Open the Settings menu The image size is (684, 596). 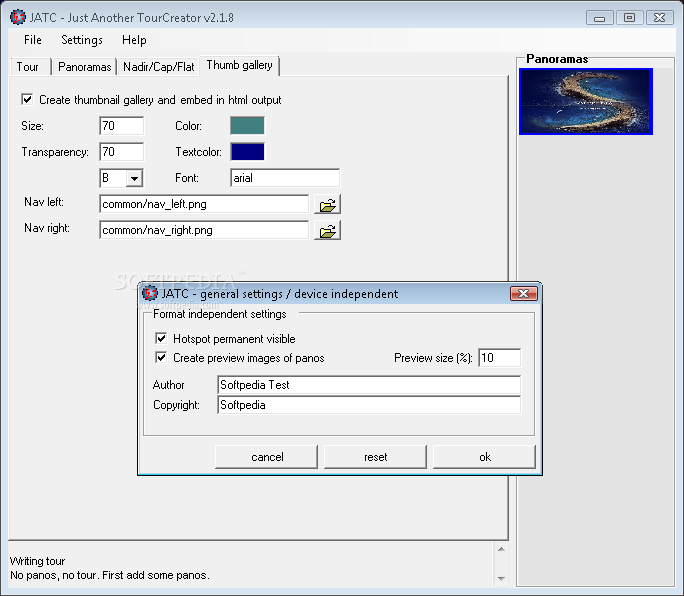[x=82, y=40]
